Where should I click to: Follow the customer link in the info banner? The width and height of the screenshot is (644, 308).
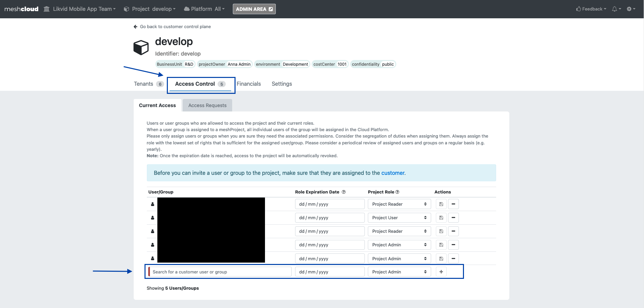click(393, 173)
